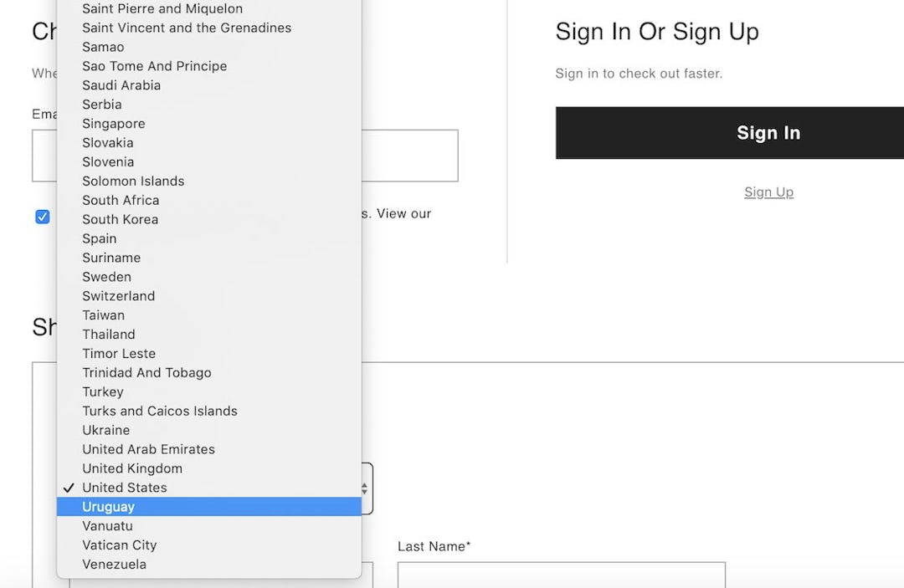Screen dimensions: 904x588
Task: Choose Switzerland in the dropdown list
Action: pos(118,295)
